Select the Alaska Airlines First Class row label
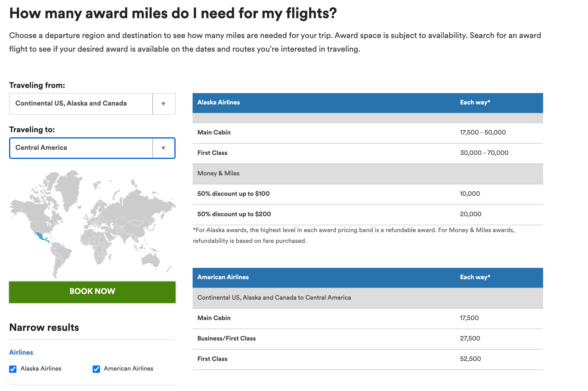The image size is (588, 391). [x=212, y=153]
